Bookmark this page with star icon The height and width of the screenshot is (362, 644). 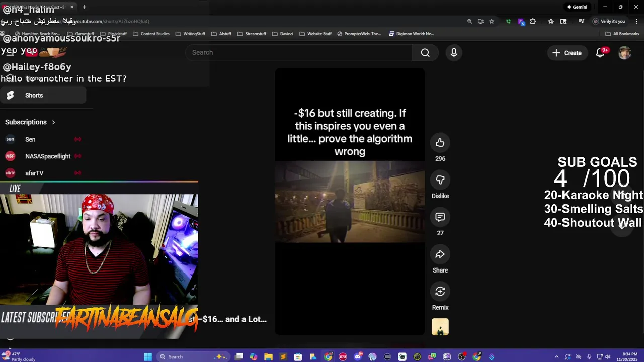point(492,21)
